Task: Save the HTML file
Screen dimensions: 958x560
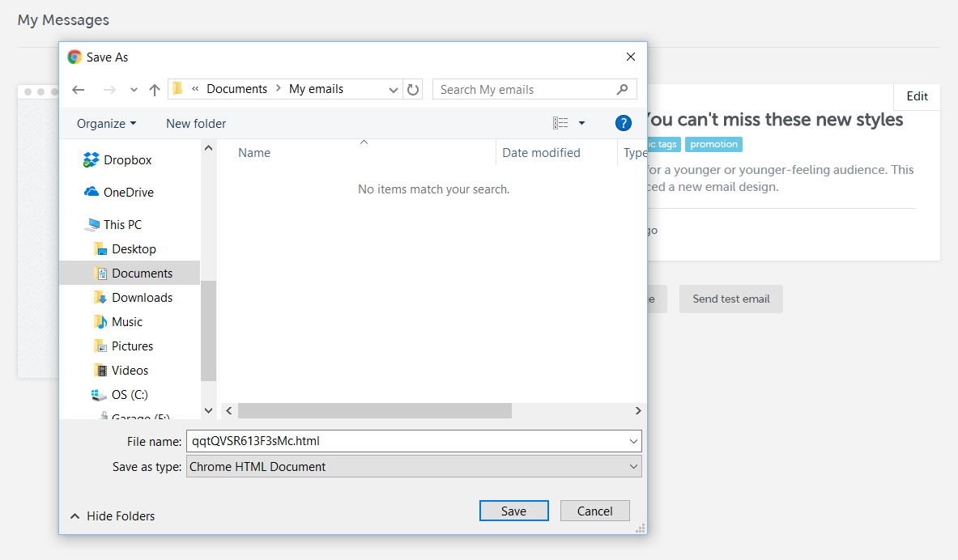Action: click(514, 511)
